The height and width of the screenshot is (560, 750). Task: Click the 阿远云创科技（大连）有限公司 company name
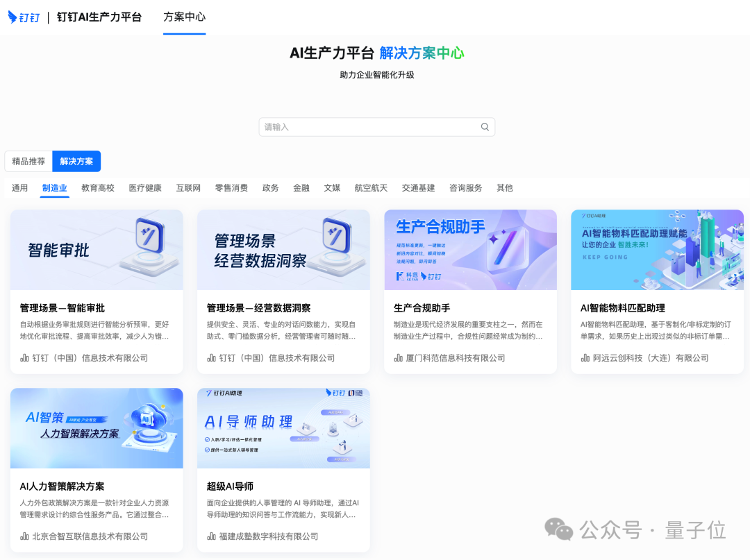(651, 358)
